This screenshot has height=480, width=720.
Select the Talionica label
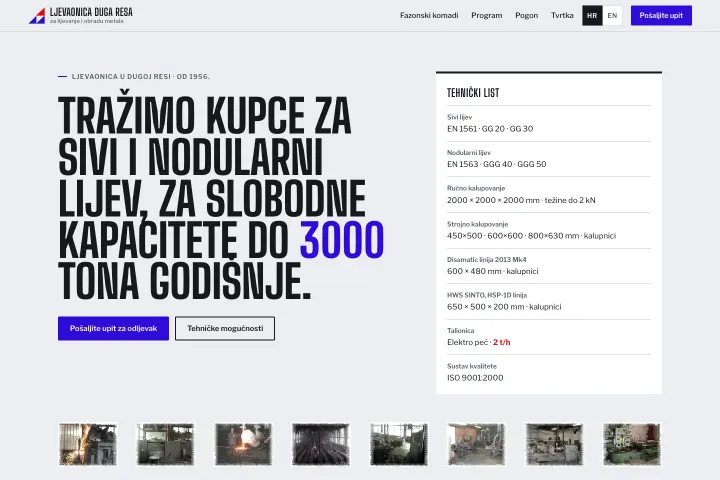point(461,331)
